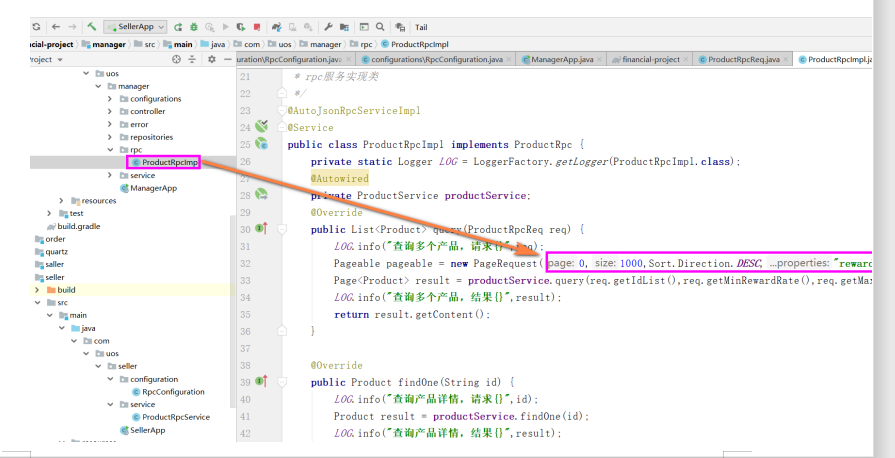The image size is (895, 458).
Task: Navigate forward with the right arrow icon
Action: coord(72,27)
